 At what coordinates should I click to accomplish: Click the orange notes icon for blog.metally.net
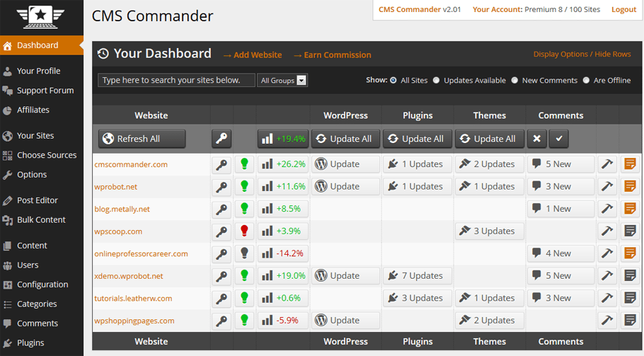pyautogui.click(x=630, y=209)
